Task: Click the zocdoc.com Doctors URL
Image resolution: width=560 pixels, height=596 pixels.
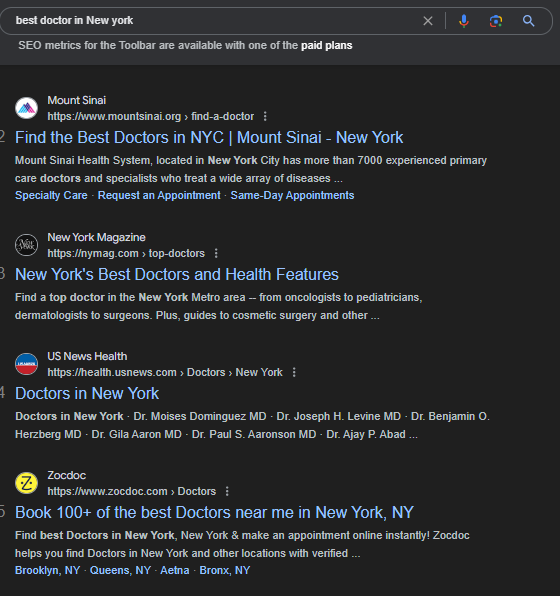Action: (x=132, y=491)
